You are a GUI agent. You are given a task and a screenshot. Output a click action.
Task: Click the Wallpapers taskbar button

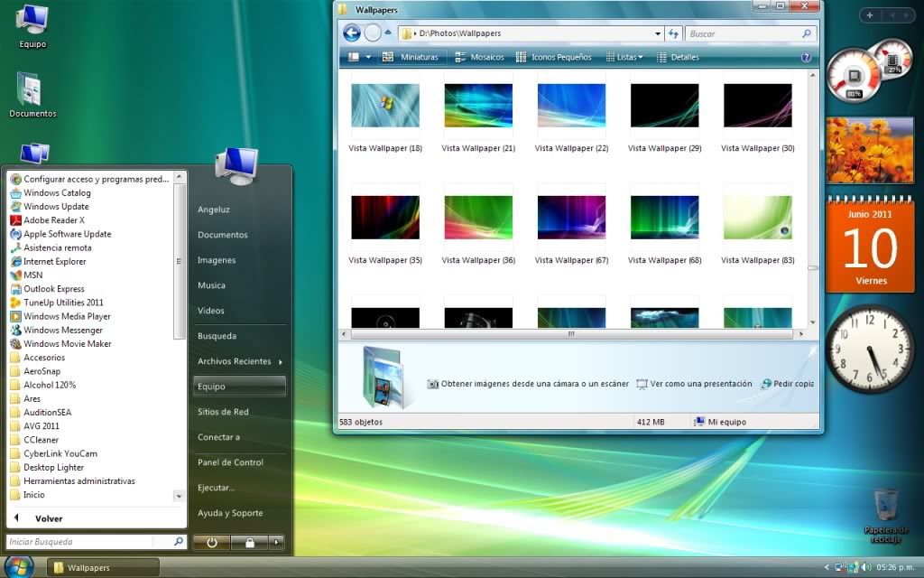tap(103, 567)
